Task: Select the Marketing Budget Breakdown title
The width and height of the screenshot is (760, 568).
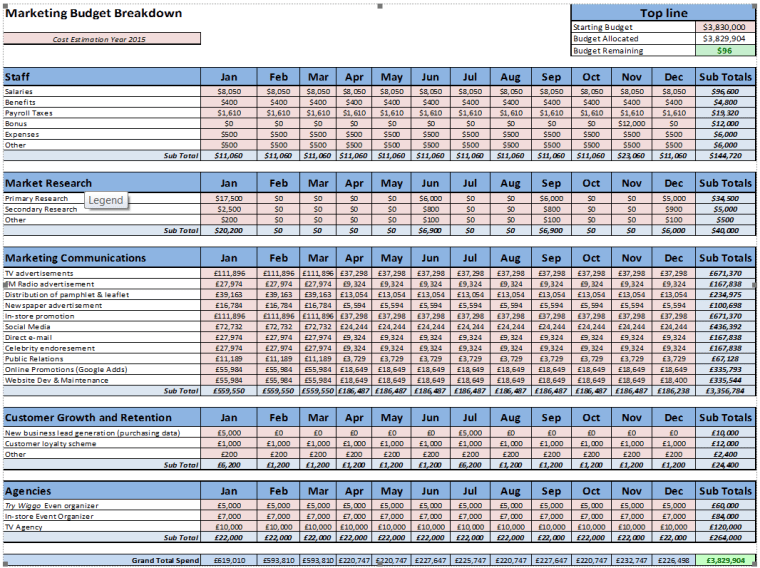Action: pyautogui.click(x=94, y=13)
